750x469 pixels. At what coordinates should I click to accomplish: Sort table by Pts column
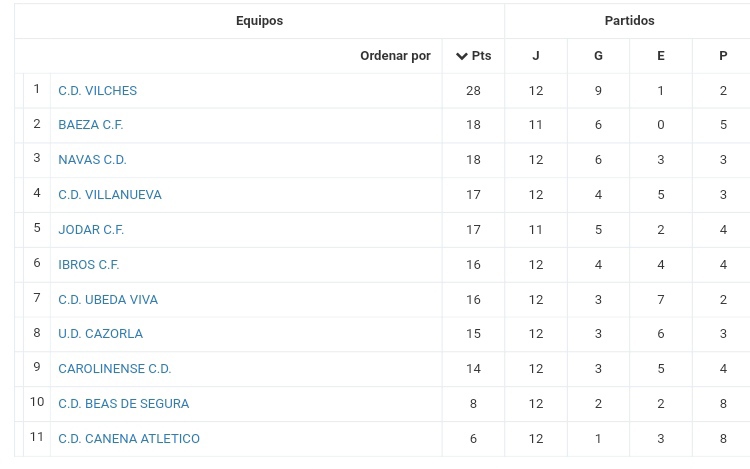(x=474, y=56)
